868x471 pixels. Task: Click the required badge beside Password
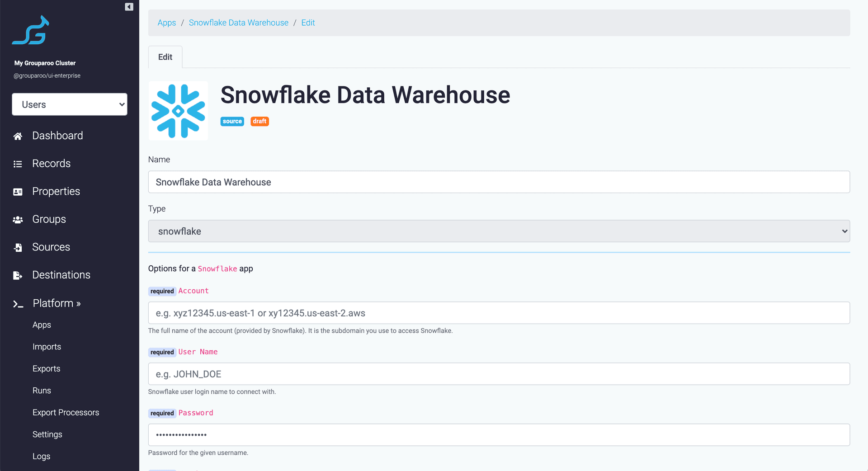[162, 413]
